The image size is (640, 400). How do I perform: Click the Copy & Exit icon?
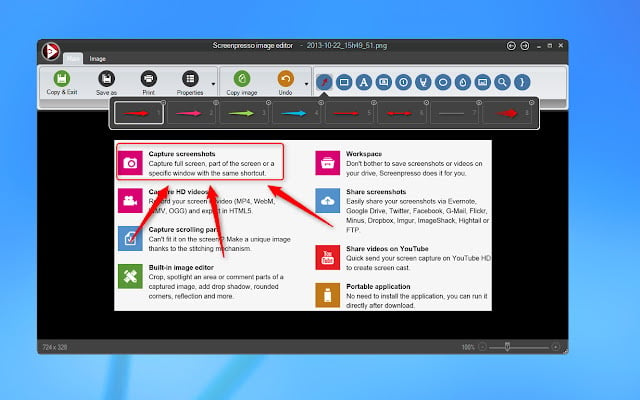point(62,79)
